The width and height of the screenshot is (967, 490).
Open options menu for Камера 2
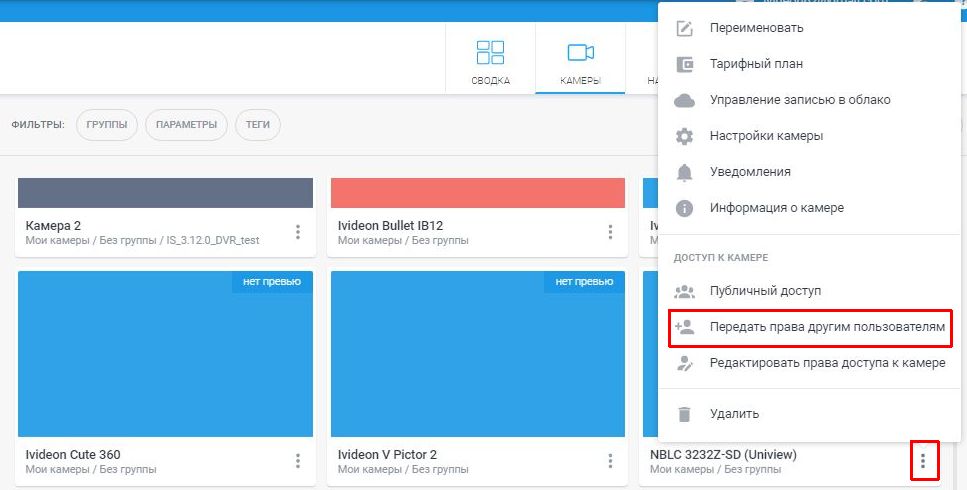pos(298,232)
